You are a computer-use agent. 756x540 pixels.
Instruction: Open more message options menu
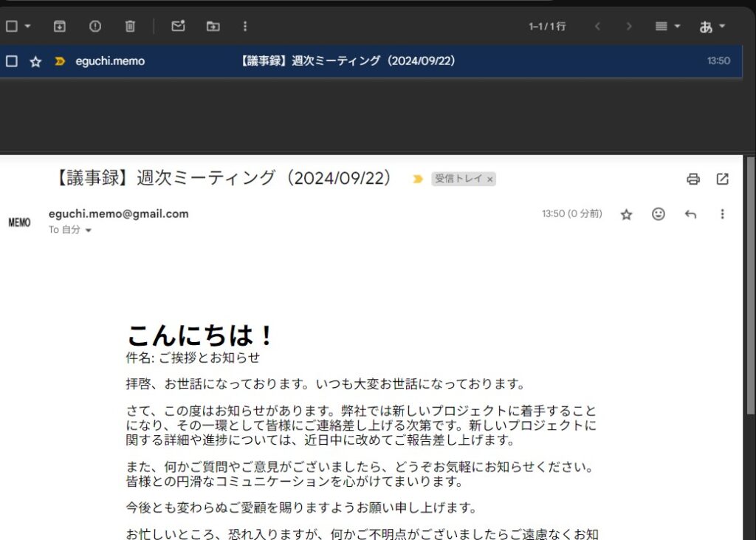(x=722, y=213)
